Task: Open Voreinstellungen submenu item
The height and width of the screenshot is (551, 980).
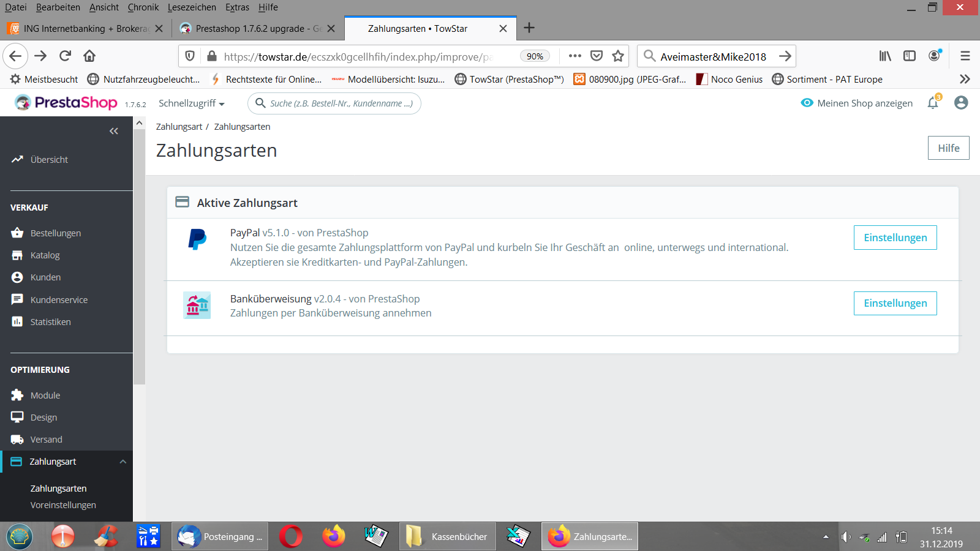Action: click(x=63, y=505)
